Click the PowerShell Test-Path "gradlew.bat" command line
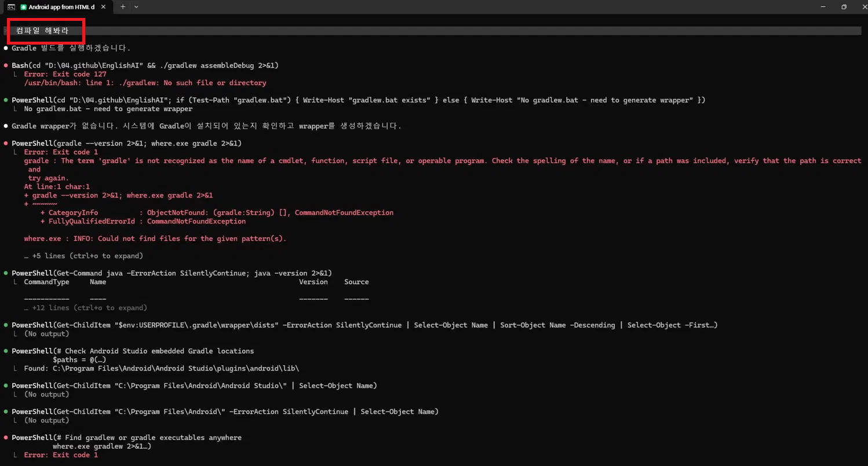The width and height of the screenshot is (868, 466). pos(358,100)
